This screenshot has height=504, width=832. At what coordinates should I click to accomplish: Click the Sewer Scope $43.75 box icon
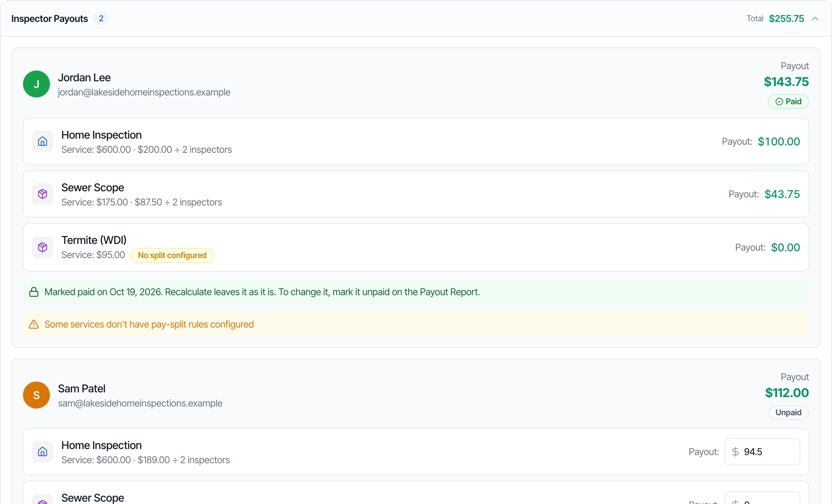pos(43,194)
